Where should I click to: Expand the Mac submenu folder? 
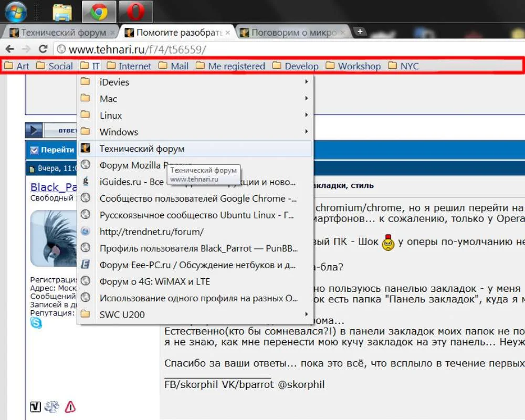[195, 99]
